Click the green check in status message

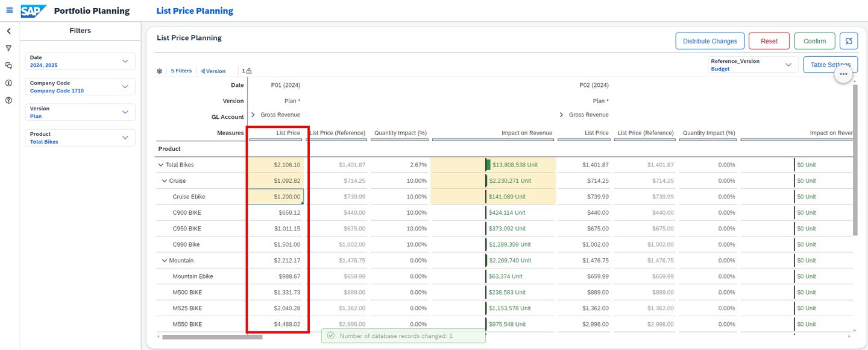pos(330,336)
